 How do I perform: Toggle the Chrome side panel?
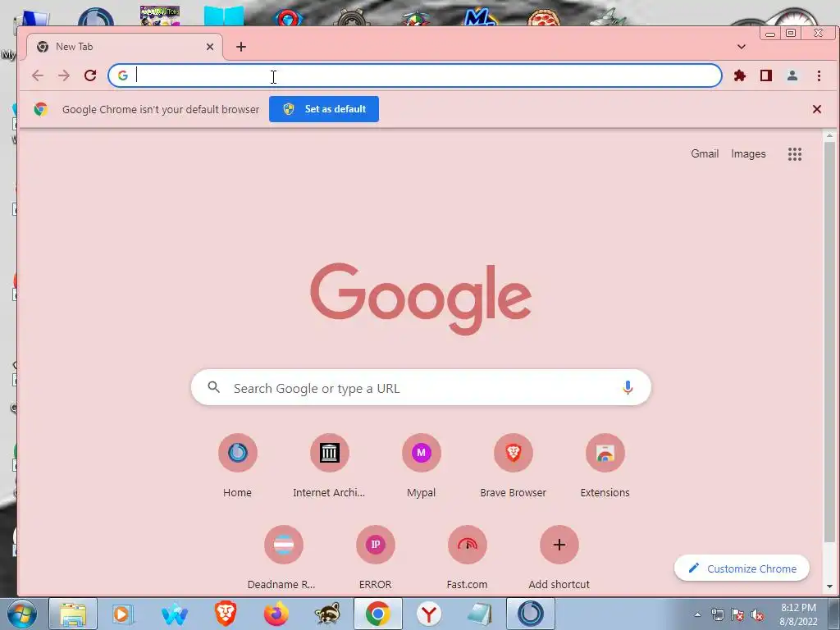point(766,75)
